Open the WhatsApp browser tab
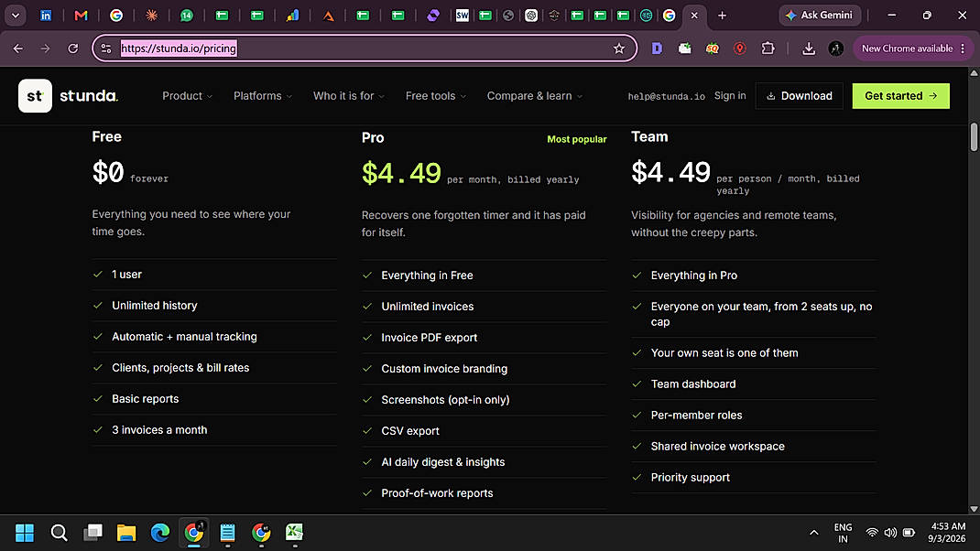 pos(186,16)
